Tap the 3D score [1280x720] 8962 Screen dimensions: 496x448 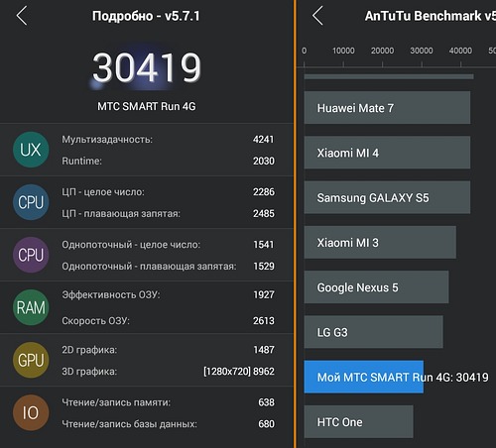click(x=239, y=372)
